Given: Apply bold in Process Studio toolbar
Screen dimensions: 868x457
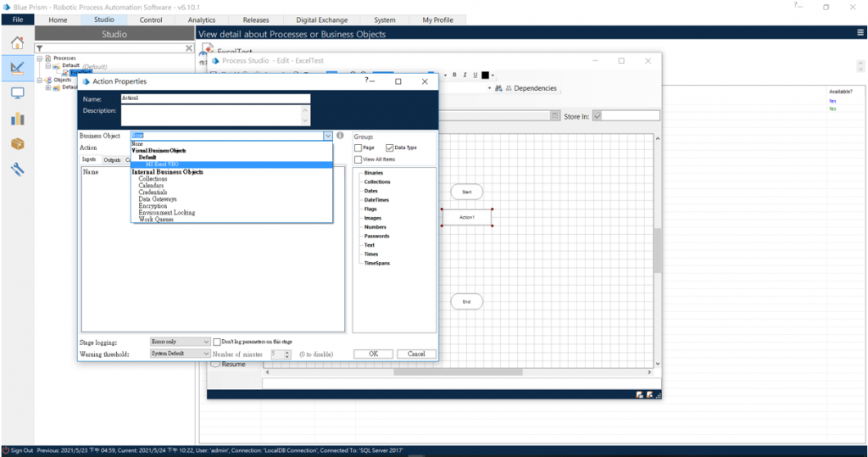Looking at the screenshot, I should (x=454, y=75).
